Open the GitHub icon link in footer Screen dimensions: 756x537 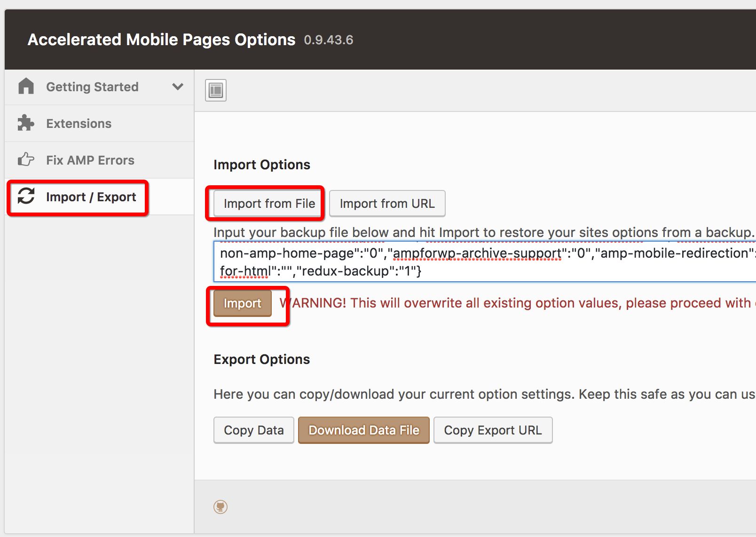pyautogui.click(x=220, y=506)
